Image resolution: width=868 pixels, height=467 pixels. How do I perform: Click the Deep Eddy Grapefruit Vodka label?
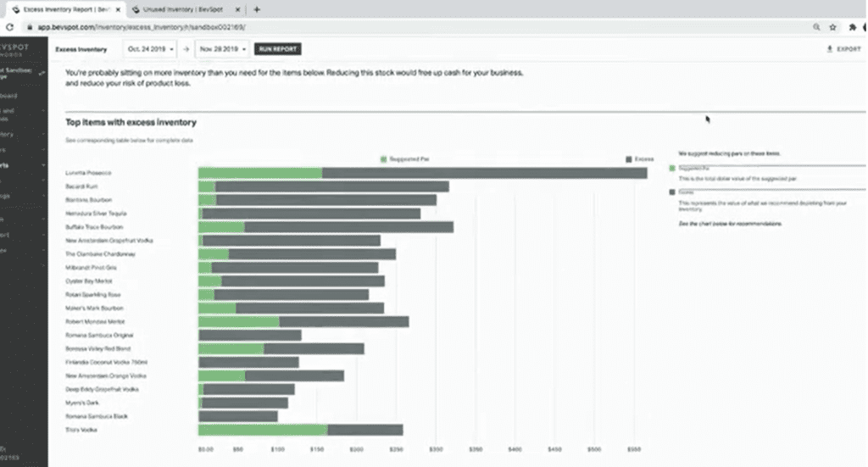tap(102, 390)
